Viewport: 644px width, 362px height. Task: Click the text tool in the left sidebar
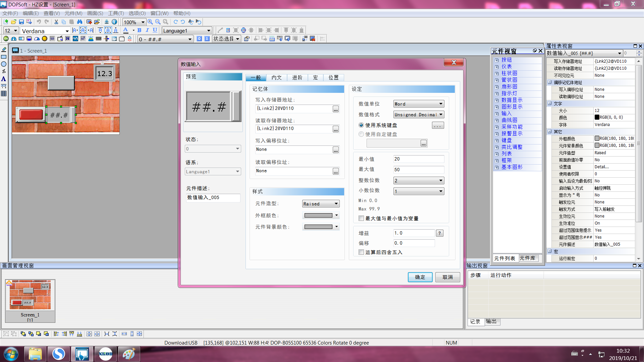pos(4,79)
